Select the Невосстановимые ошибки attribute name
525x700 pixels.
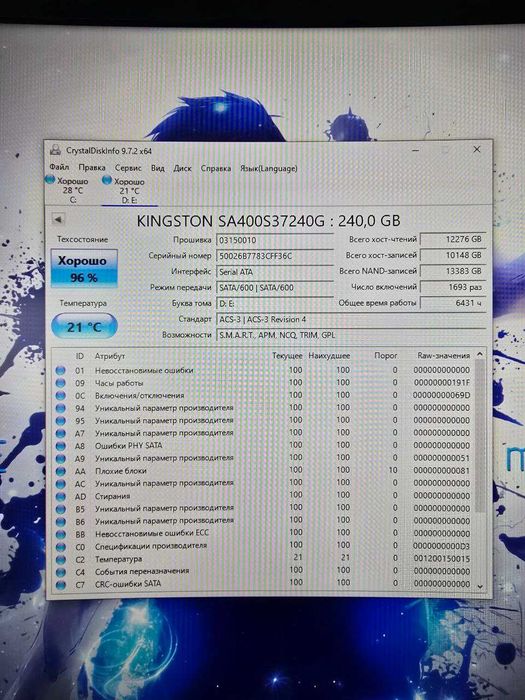click(144, 371)
